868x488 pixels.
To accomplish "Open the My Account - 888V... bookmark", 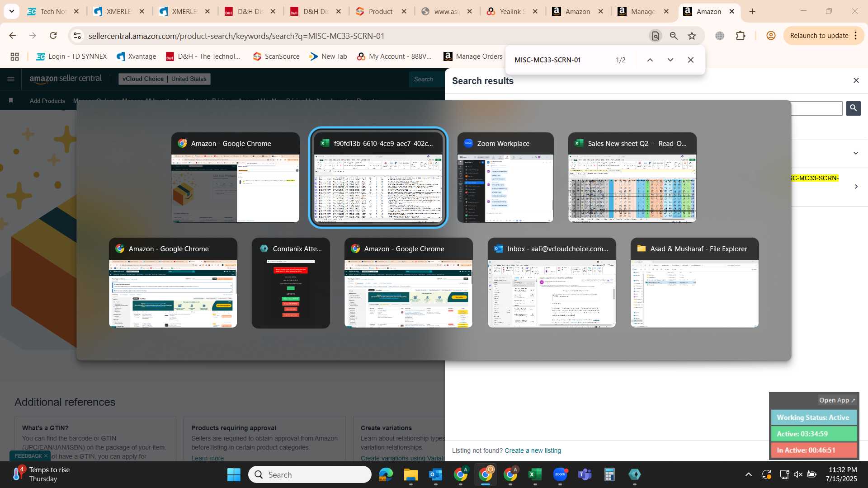I will click(x=395, y=56).
